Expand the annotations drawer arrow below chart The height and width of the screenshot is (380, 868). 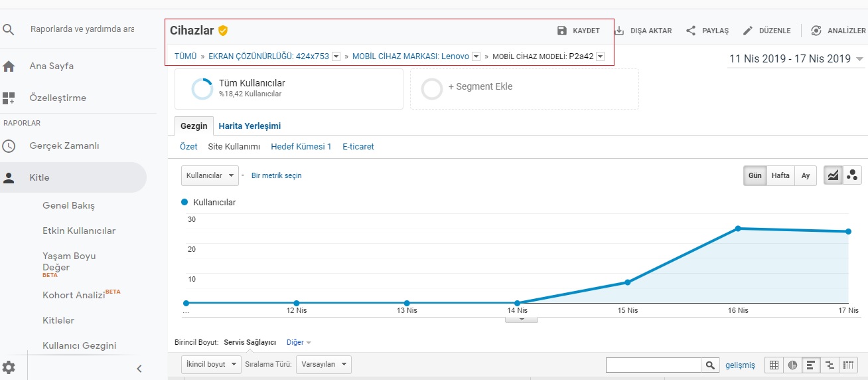click(522, 319)
